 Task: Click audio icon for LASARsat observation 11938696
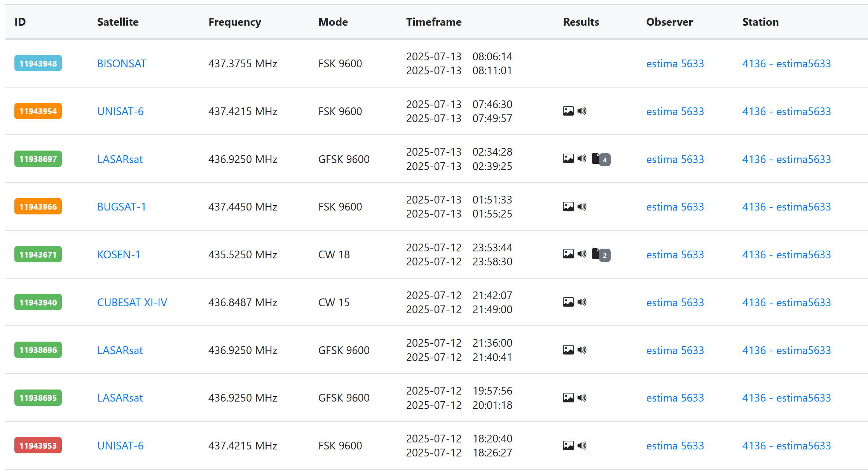pos(582,350)
